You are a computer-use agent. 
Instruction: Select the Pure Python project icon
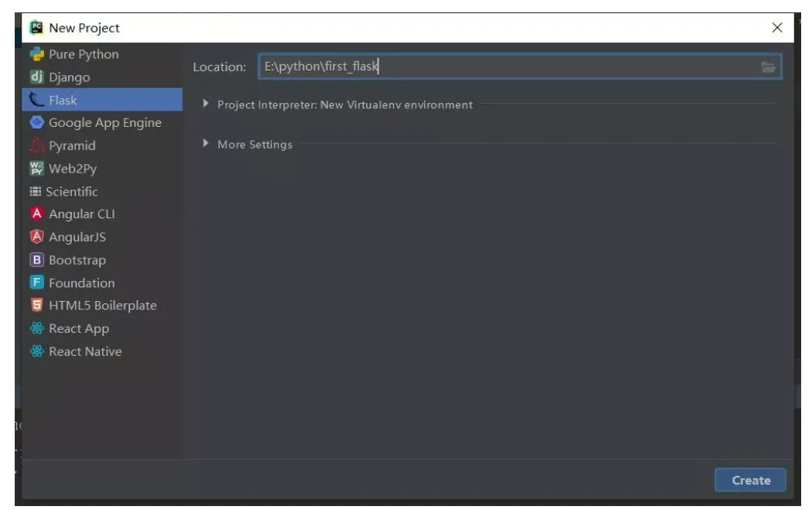[x=36, y=54]
